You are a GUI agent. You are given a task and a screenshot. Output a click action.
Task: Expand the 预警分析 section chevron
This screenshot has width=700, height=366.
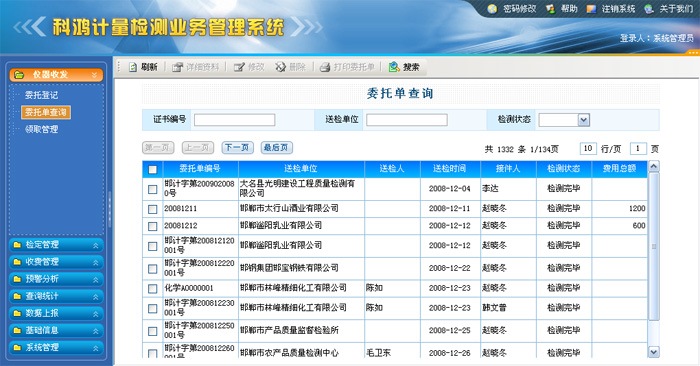96,279
